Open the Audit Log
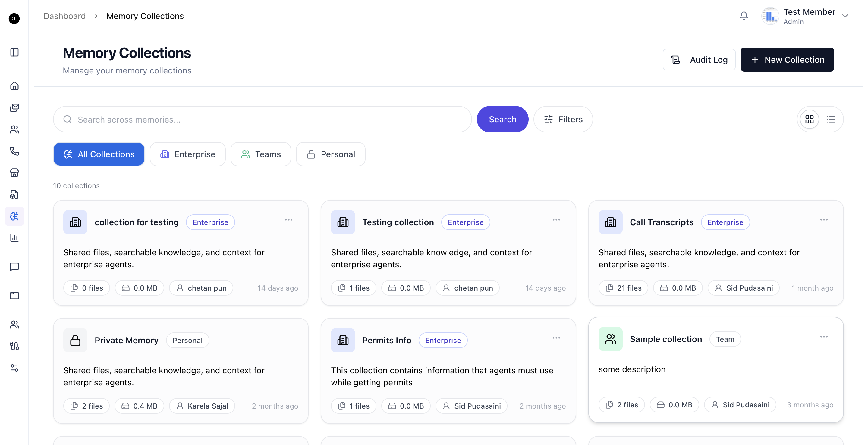 (699, 60)
